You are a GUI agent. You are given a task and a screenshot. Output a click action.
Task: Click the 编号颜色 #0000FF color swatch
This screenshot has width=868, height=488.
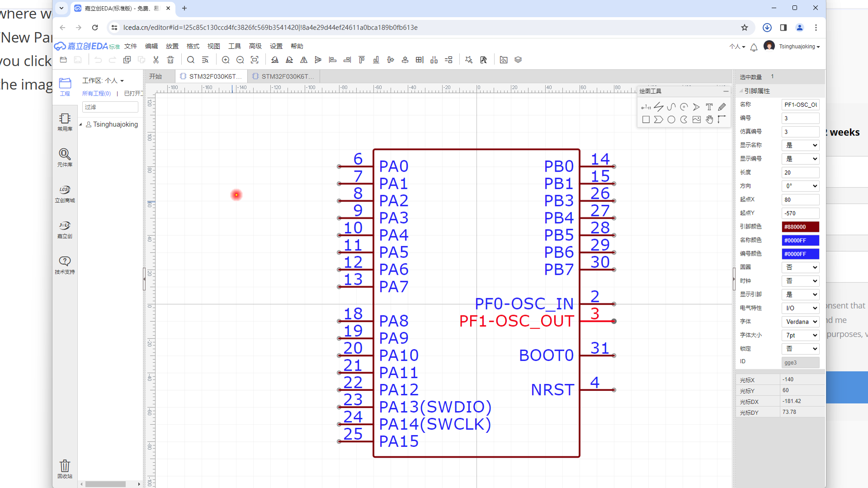click(x=800, y=254)
